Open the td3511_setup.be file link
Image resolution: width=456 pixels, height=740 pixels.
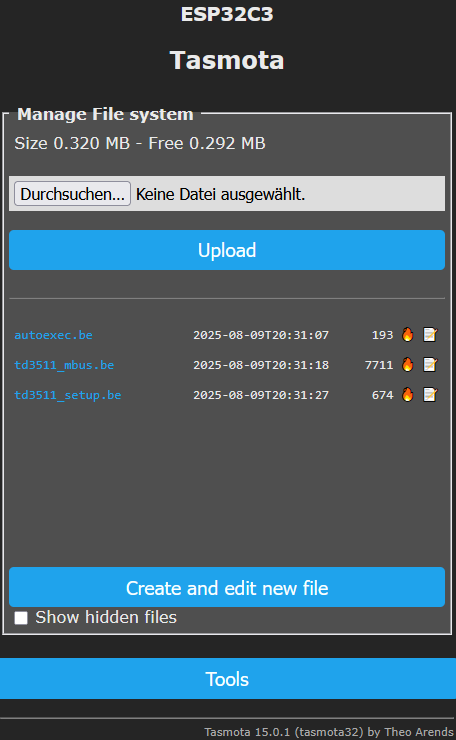pyautogui.click(x=68, y=395)
